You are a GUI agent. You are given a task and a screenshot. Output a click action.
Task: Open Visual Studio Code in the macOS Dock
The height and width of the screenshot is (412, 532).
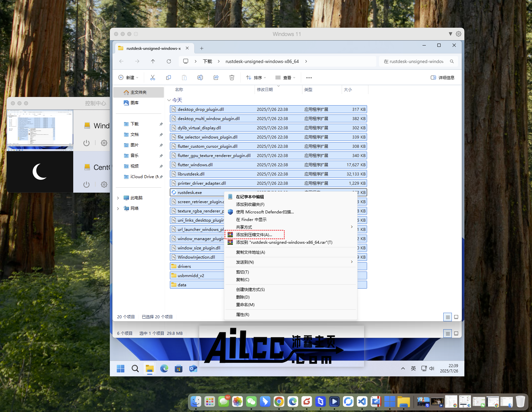tap(362, 401)
